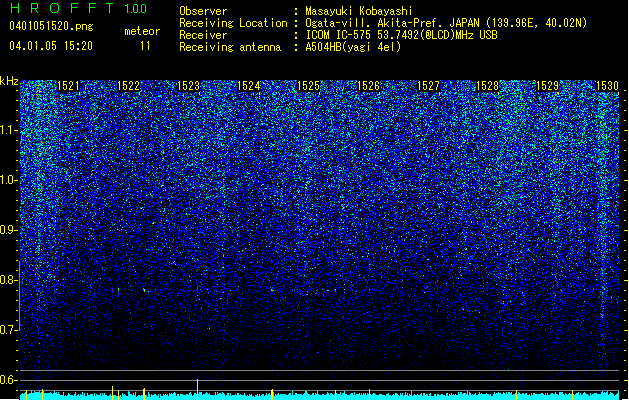
Task: Click the "Observer" field label
Action: pos(203,11)
